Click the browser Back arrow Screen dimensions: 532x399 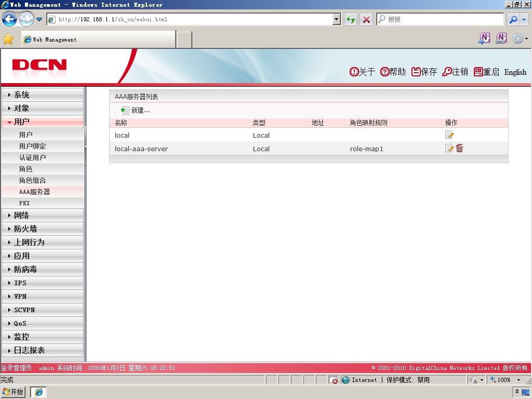click(x=9, y=19)
